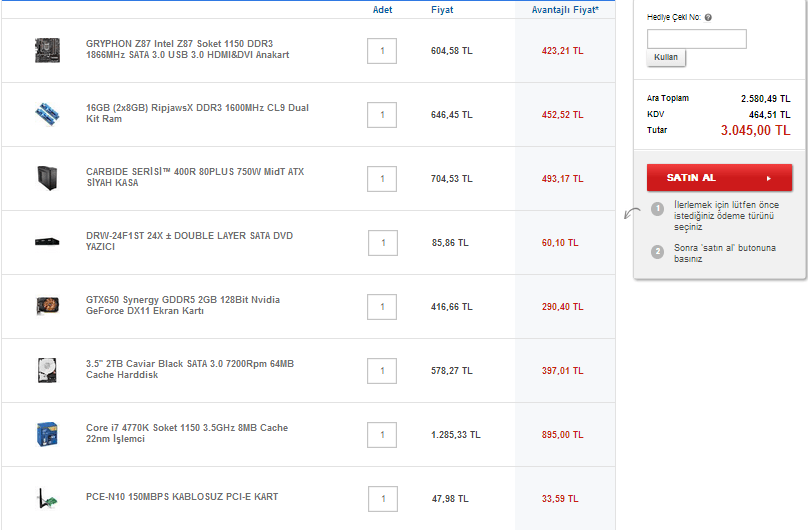808x530 pixels.
Task: Click the 646,45 TL price
Action: tap(452, 115)
